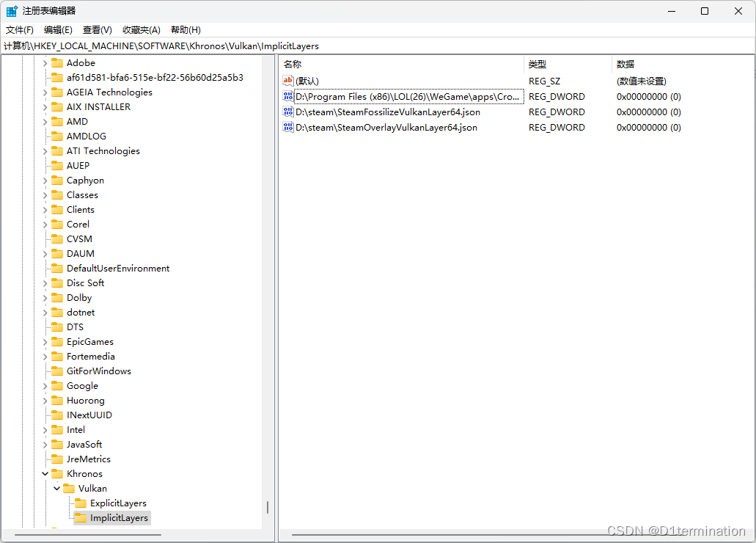This screenshot has width=756, height=543.
Task: Click REG_SZ type of the default value
Action: (544, 81)
